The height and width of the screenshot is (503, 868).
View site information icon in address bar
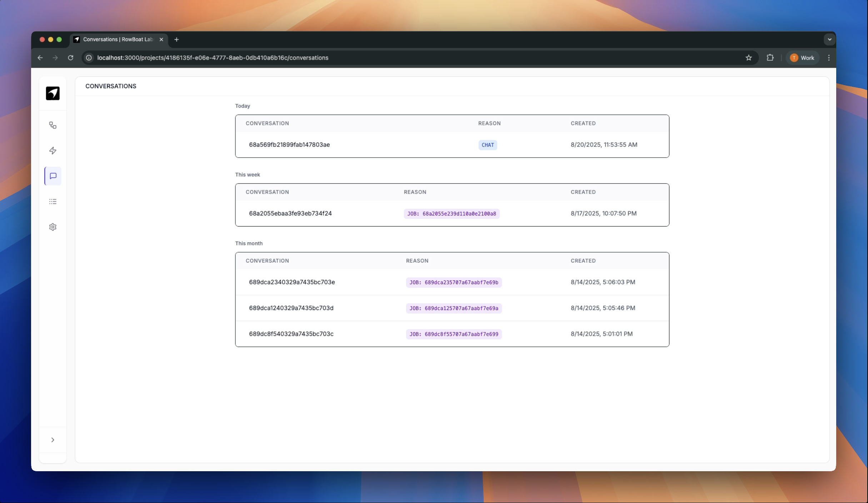click(x=89, y=58)
